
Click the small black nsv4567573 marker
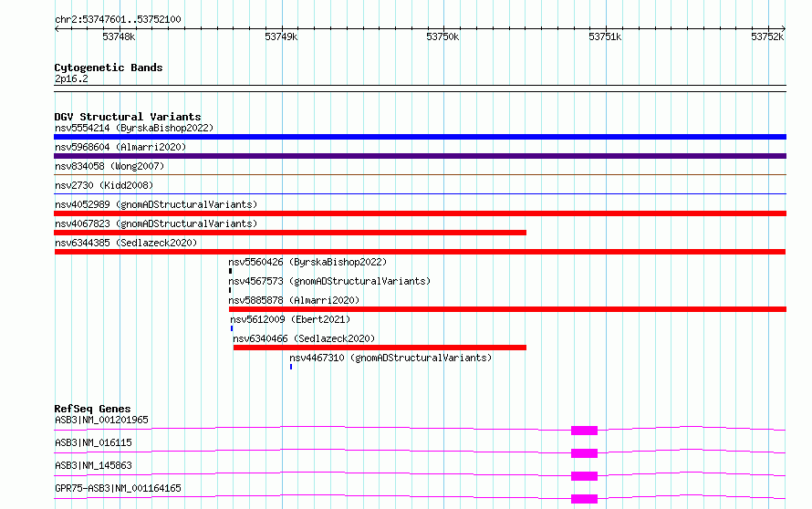[230, 290]
